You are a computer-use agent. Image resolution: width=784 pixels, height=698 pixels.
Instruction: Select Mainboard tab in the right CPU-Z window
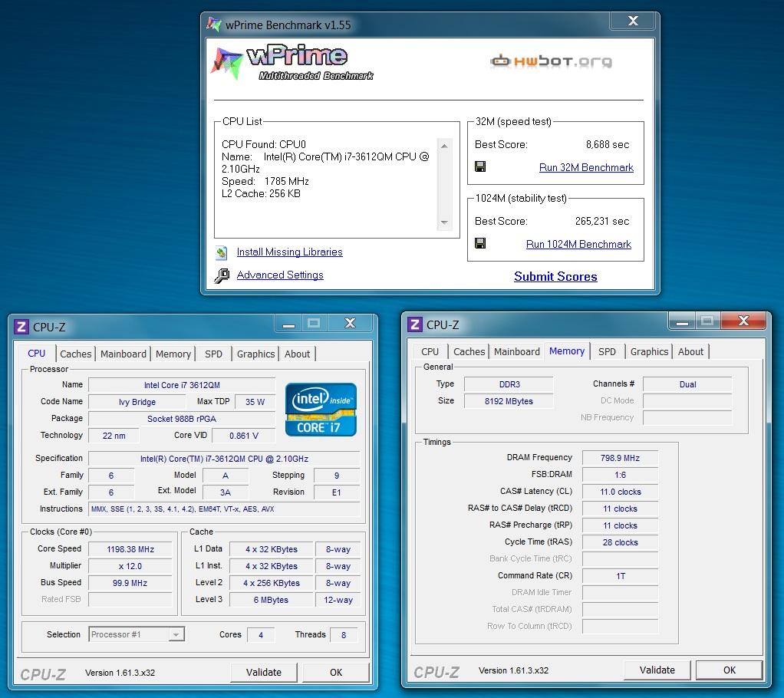[x=516, y=351]
